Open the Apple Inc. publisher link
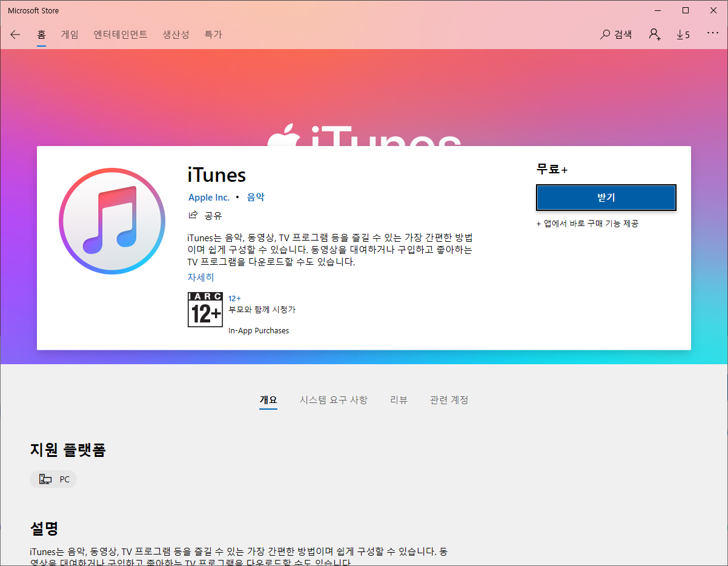The width and height of the screenshot is (728, 566). 209,198
